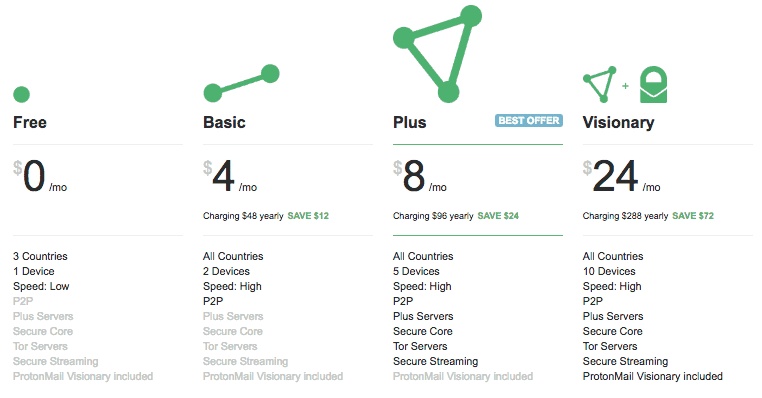Click the $8 /mo Plus price
Screen dimensions: 762x398
pyautogui.click(x=420, y=176)
